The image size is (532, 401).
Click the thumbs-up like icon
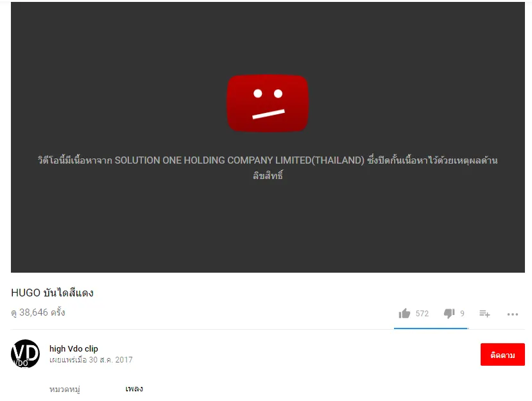404,314
